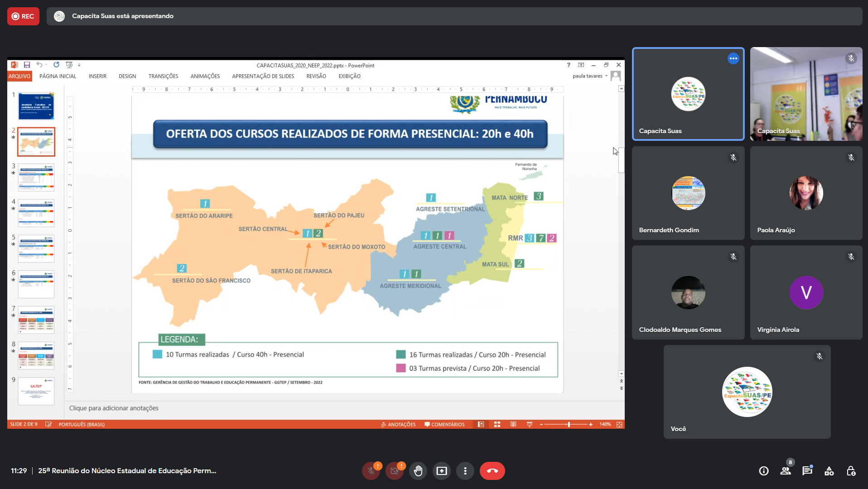Image resolution: width=868 pixels, height=489 pixels.
Task: Expand the paula tavares account dropdown
Action: (x=606, y=76)
